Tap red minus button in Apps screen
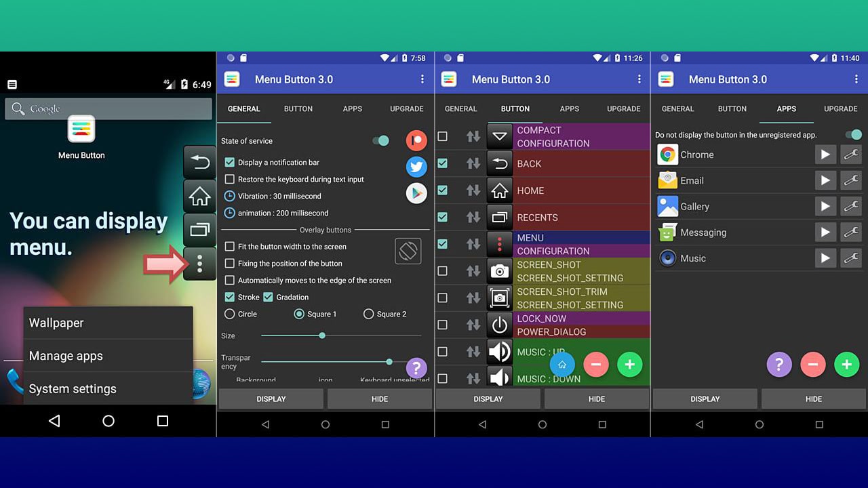Viewport: 868px width, 488px height. pyautogui.click(x=812, y=365)
